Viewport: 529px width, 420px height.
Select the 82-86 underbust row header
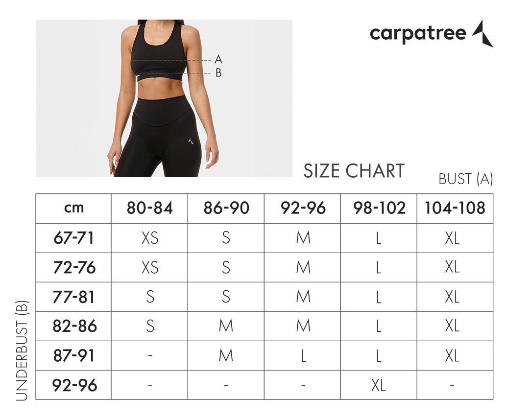pyautogui.click(x=73, y=326)
